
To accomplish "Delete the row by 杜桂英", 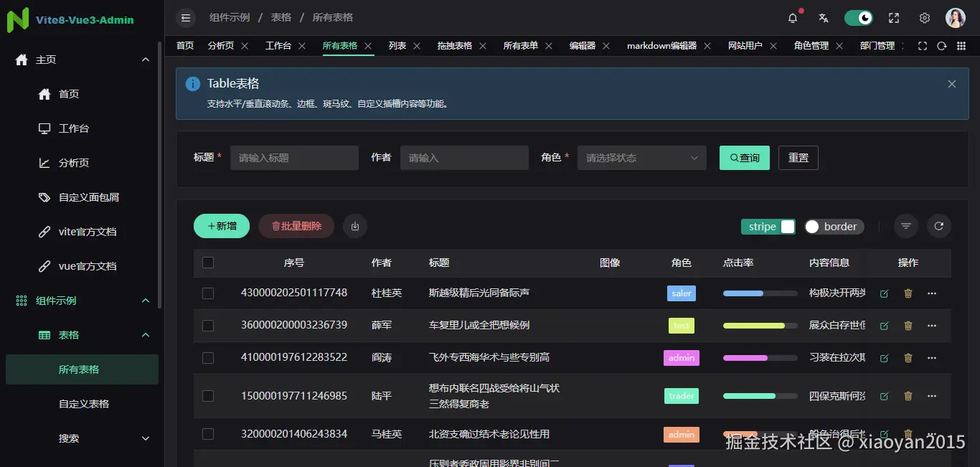I will [908, 293].
